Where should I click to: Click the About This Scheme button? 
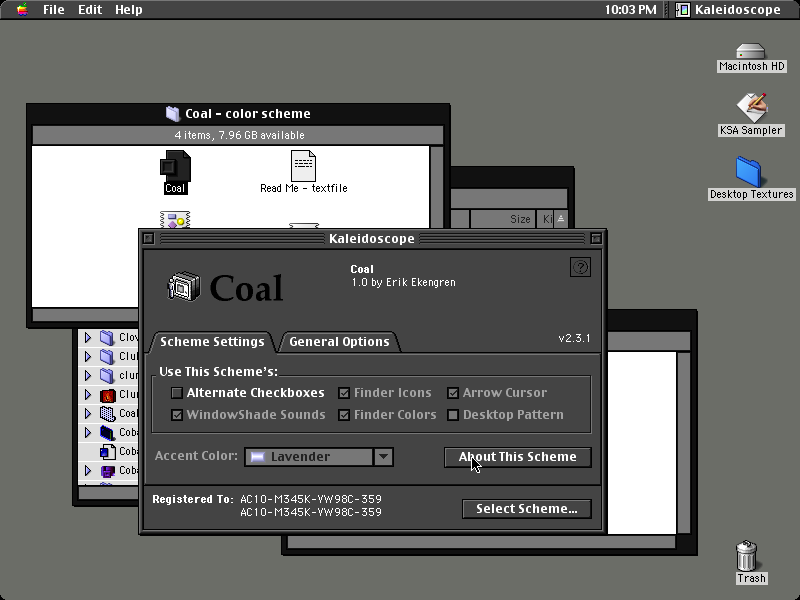click(518, 457)
